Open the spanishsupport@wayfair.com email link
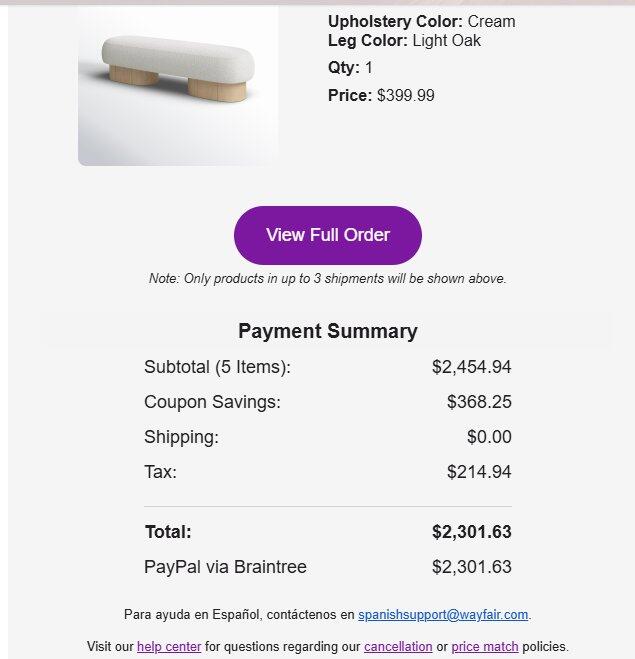Viewport: 635px width, 659px height. (443, 614)
